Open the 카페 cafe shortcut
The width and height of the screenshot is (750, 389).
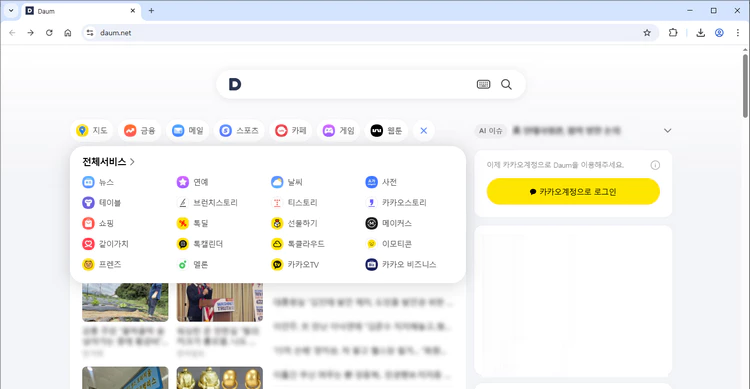coord(290,131)
